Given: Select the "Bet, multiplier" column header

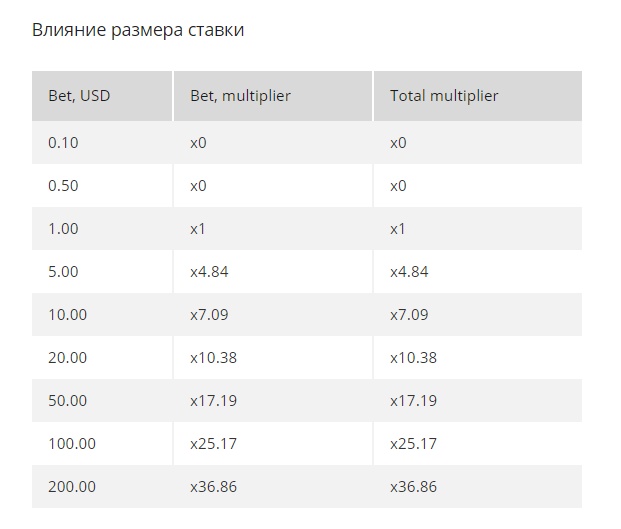Looking at the screenshot, I should (x=240, y=96).
